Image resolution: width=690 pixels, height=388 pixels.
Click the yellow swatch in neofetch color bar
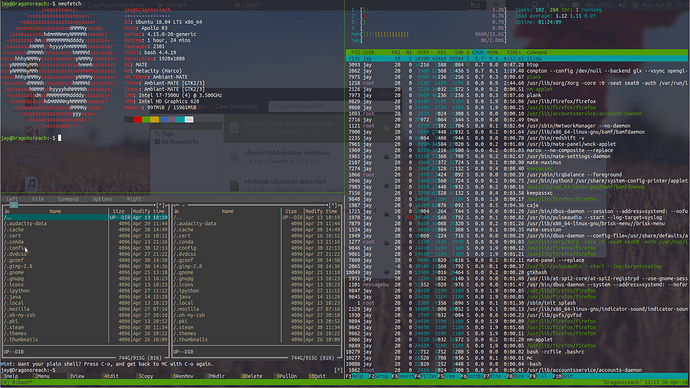[x=154, y=119]
